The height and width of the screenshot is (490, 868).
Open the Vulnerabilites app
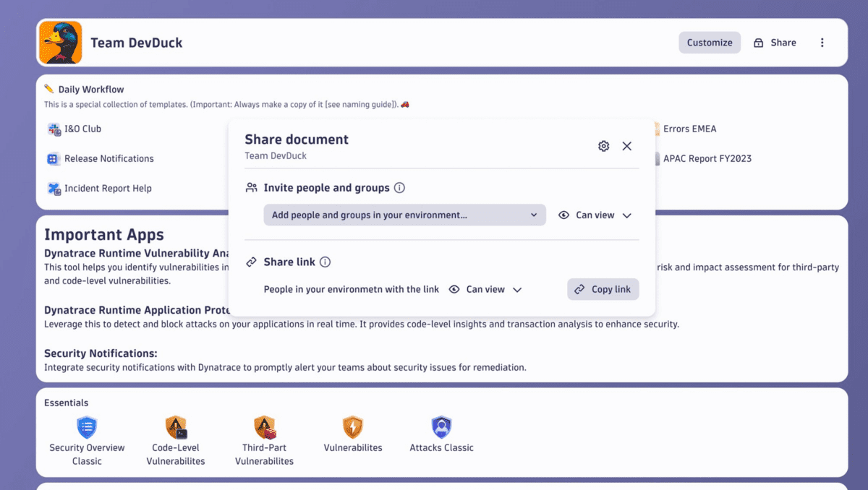[352, 428]
